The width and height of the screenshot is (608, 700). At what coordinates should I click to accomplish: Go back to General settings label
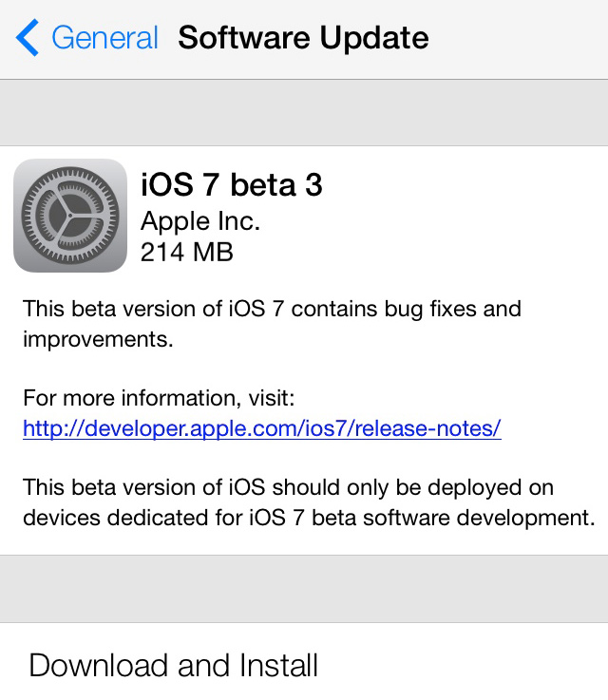(104, 37)
